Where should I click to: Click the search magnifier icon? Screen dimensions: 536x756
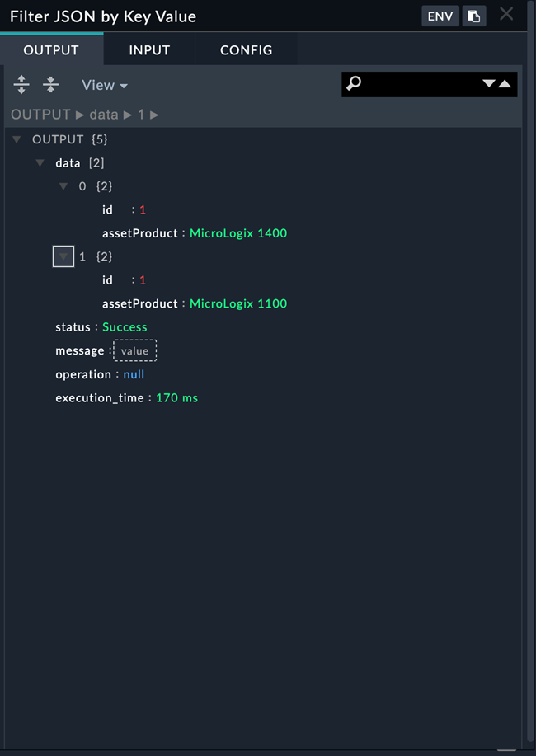(x=354, y=84)
